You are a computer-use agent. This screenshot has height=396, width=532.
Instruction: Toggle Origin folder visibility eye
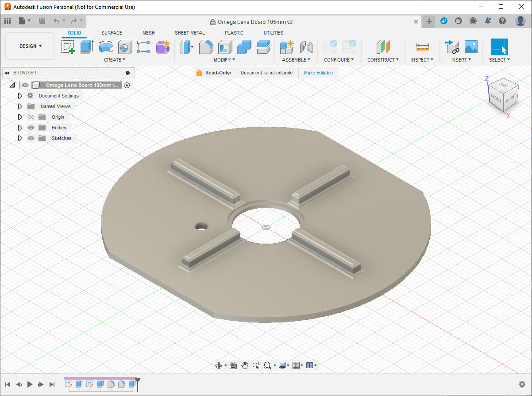31,117
